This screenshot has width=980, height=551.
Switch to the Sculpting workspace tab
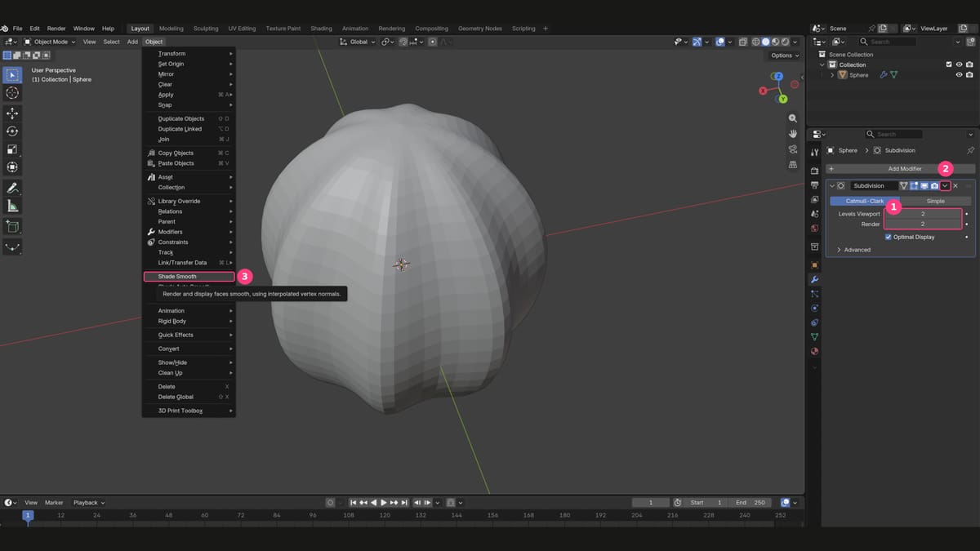[x=206, y=29]
